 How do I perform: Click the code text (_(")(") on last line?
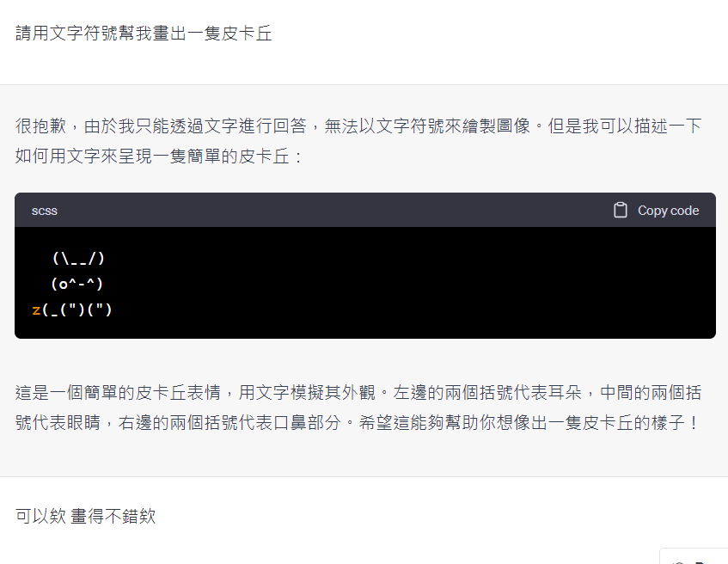coord(77,310)
